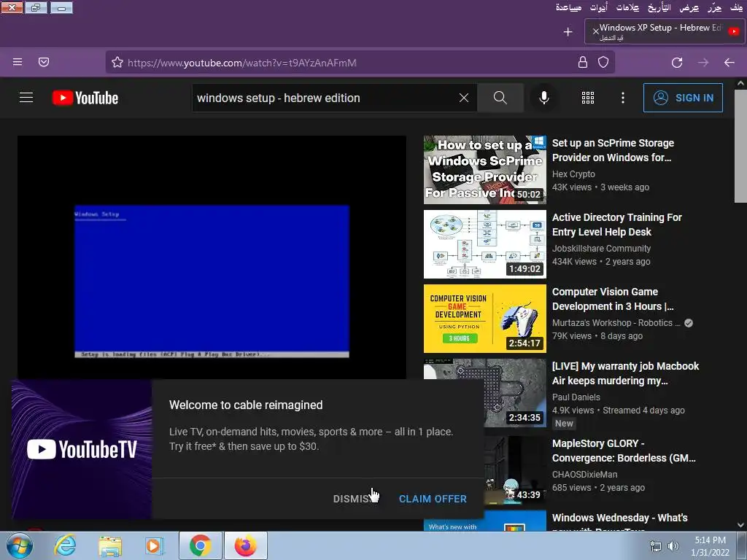Select the Windows XP Setup tab
This screenshot has height=560, width=747.
click(665, 31)
